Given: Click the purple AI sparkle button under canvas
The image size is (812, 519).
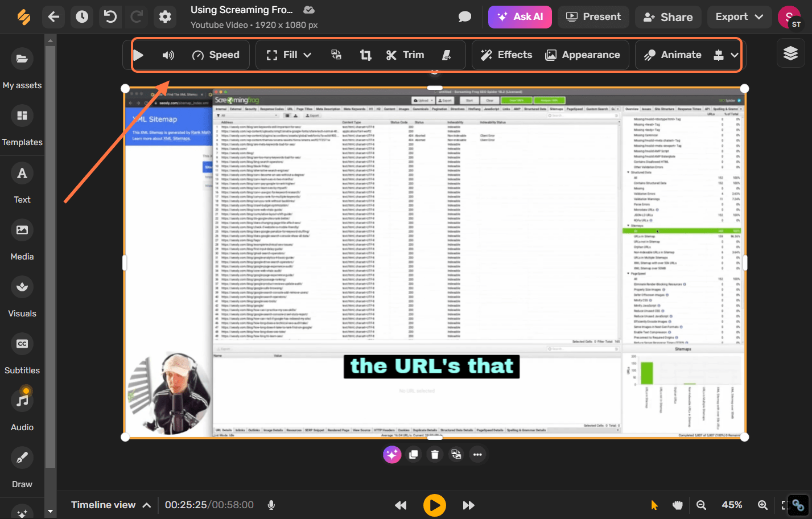Looking at the screenshot, I should [392, 454].
